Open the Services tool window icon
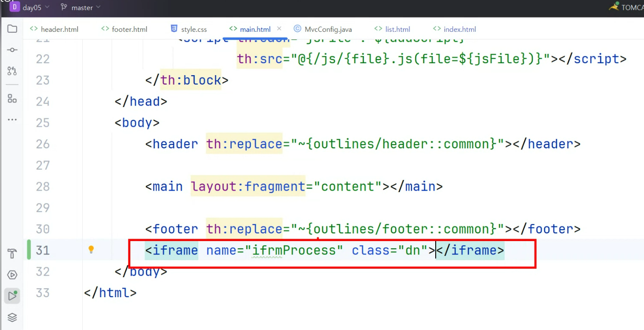Viewport: 644px width, 330px height. (x=12, y=275)
